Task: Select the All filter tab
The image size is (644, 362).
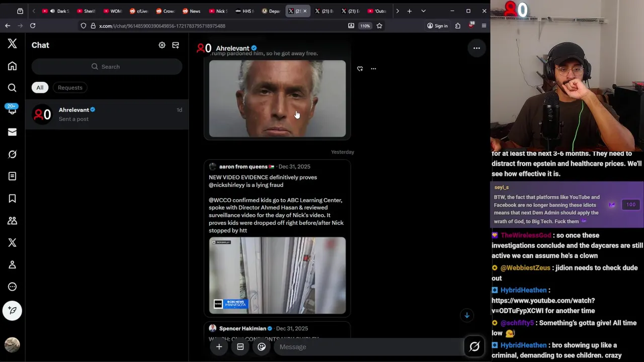Action: point(40,87)
